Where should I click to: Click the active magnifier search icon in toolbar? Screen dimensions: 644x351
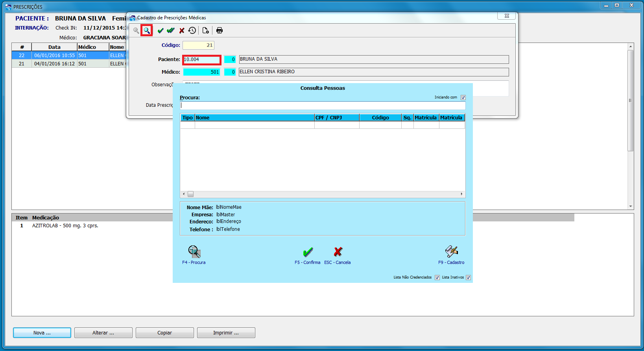146,30
